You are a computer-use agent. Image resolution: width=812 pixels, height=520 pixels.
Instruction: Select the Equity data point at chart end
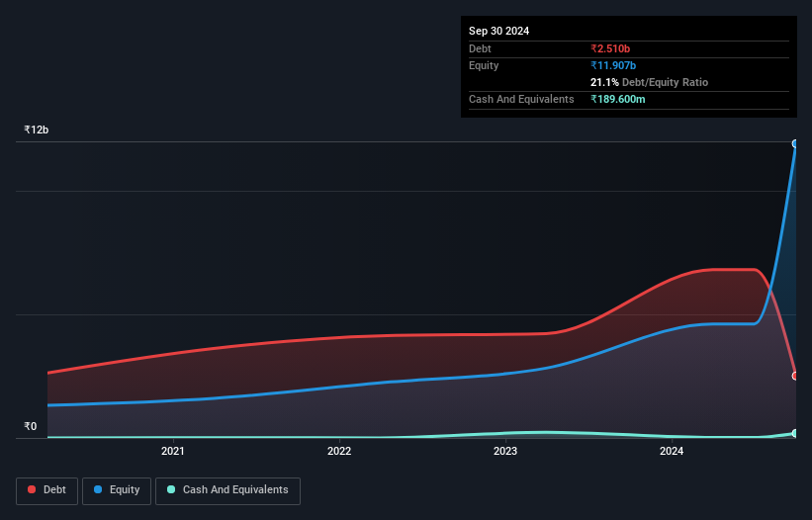(795, 144)
